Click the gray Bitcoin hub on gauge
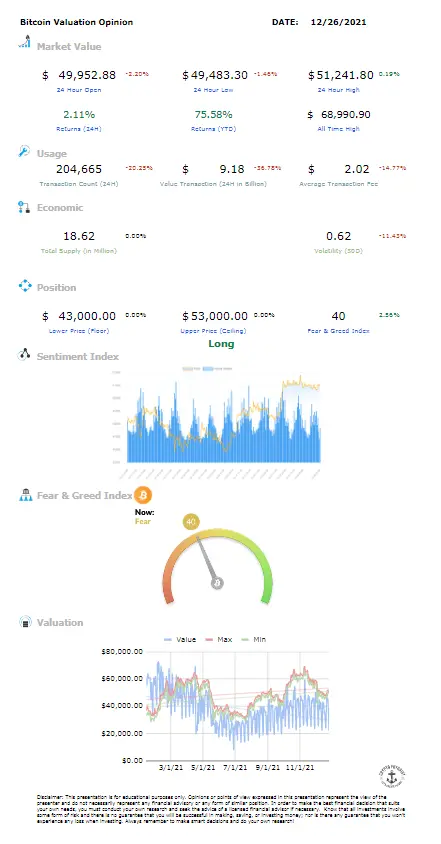The image size is (441, 844). [x=218, y=583]
